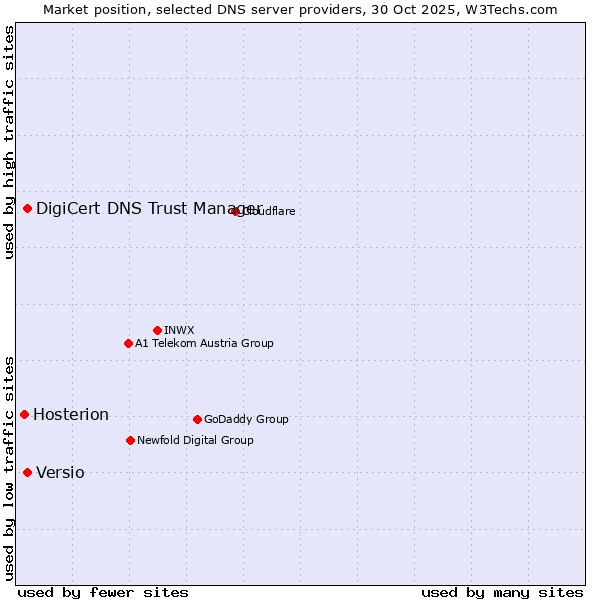Select the INWX data point marker
The image size is (600, 600).
(157, 330)
